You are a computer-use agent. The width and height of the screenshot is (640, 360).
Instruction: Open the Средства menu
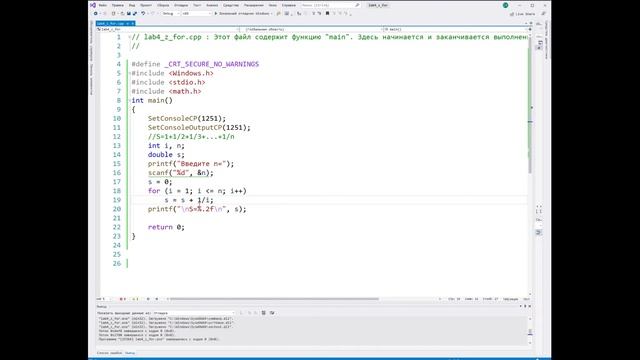pyautogui.click(x=231, y=5)
